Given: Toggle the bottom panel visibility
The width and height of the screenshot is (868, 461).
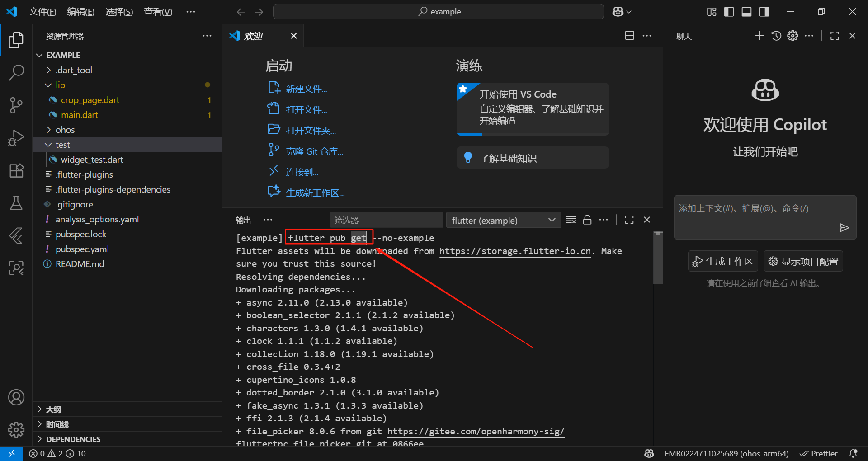Looking at the screenshot, I should 746,12.
